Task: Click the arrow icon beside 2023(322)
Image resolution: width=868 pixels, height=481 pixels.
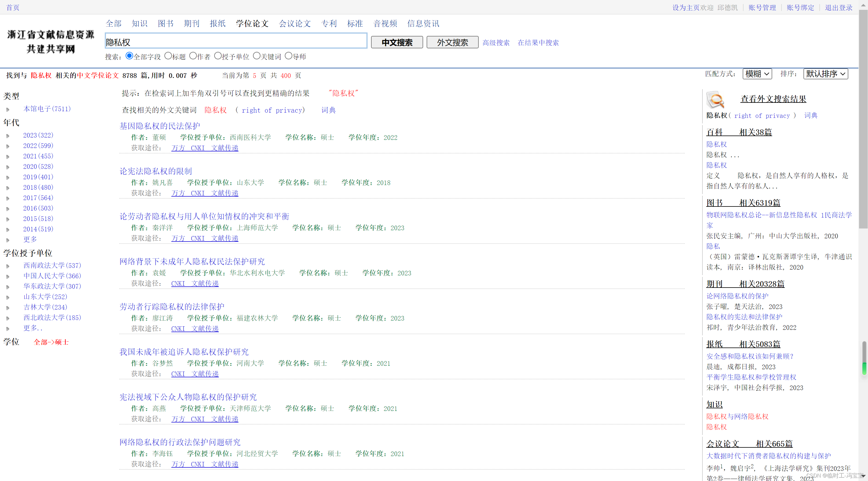Action: 8,136
